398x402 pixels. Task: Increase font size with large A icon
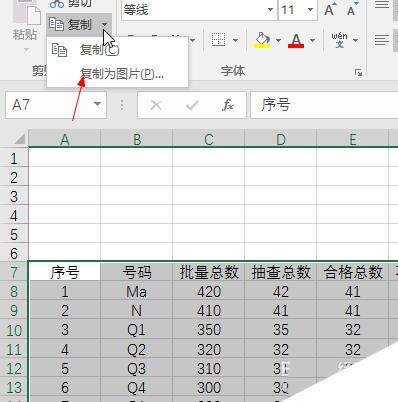click(330, 9)
